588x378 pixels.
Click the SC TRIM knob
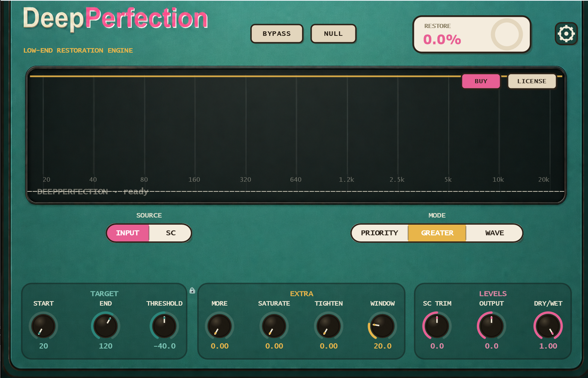coord(437,326)
